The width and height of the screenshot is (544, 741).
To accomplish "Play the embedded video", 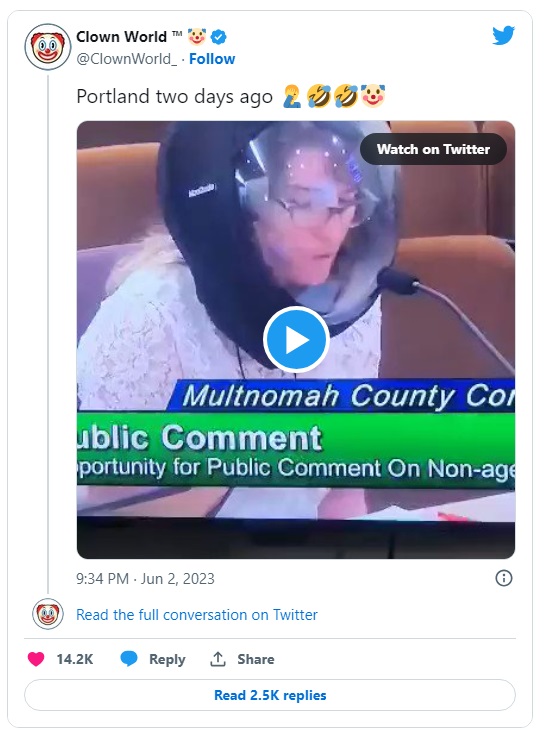I will (296, 339).
